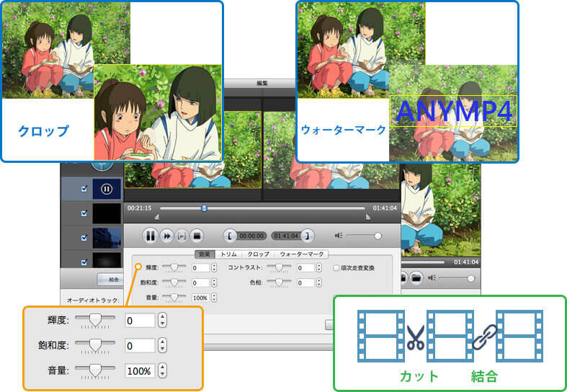Uncheck the second file's checkbox beside black thumbnail

[84, 213]
